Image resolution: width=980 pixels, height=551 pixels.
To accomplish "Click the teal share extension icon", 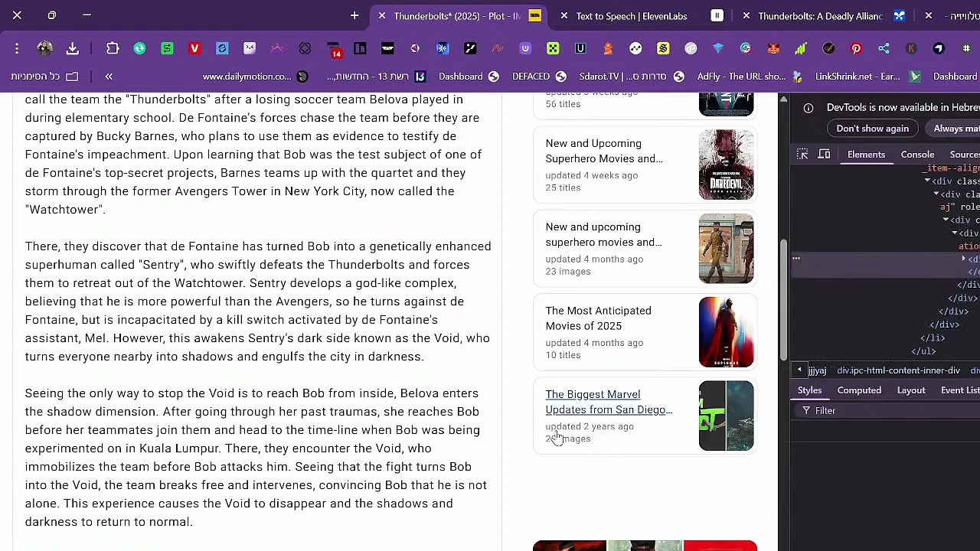I will [x=884, y=48].
